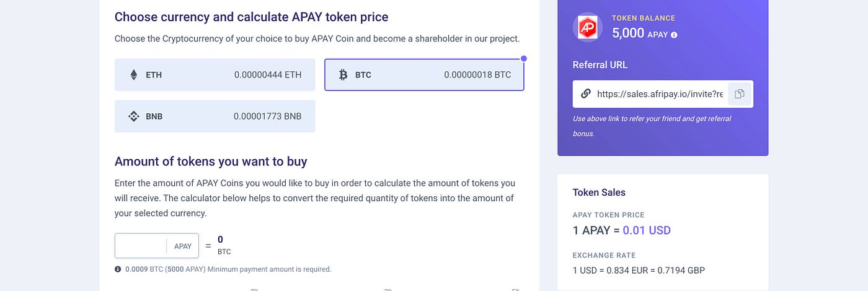Click the 0.01 USD token price
Image resolution: width=868 pixels, height=291 pixels.
point(647,231)
